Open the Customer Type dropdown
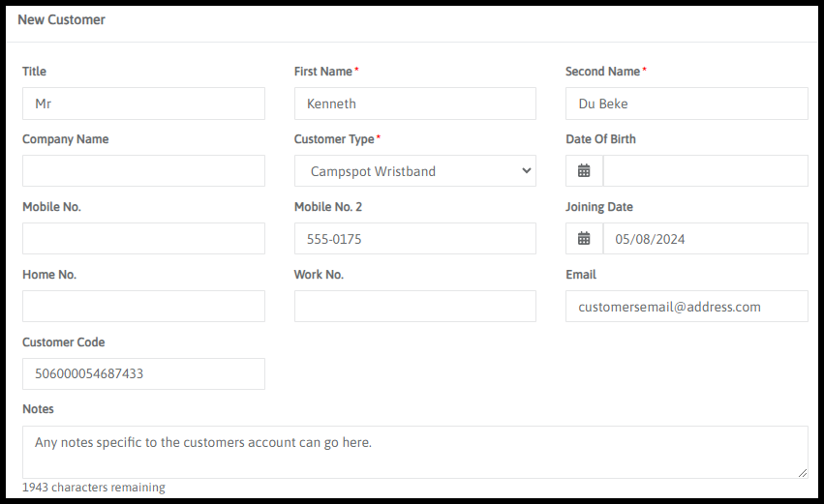 click(x=414, y=171)
